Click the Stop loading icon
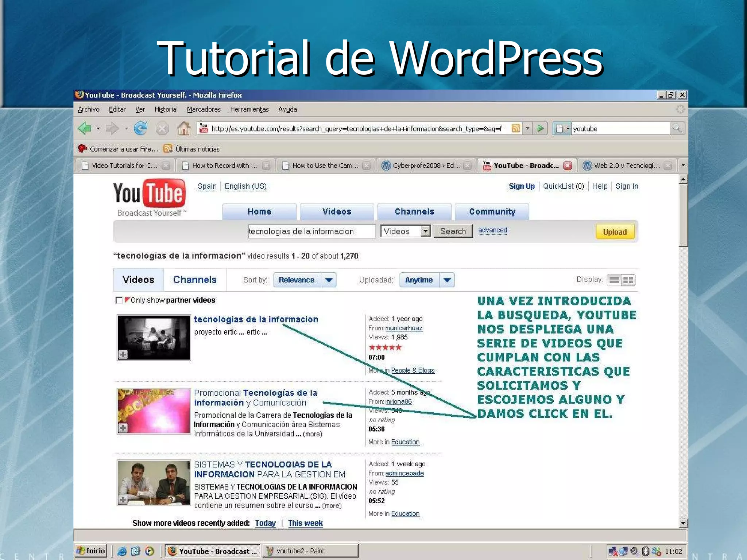 pos(162,129)
